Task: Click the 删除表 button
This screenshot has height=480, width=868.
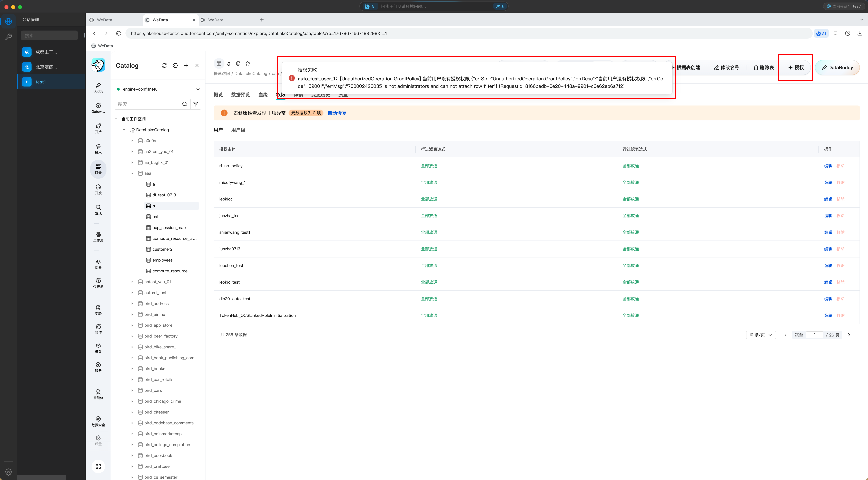Action: (x=764, y=67)
